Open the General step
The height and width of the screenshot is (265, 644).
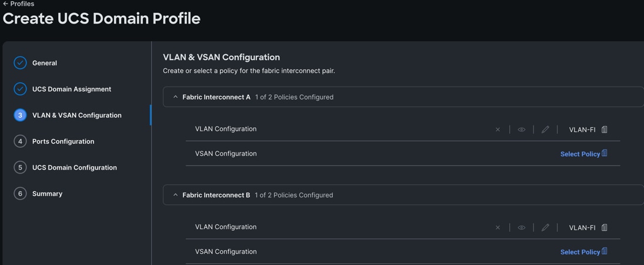point(44,63)
